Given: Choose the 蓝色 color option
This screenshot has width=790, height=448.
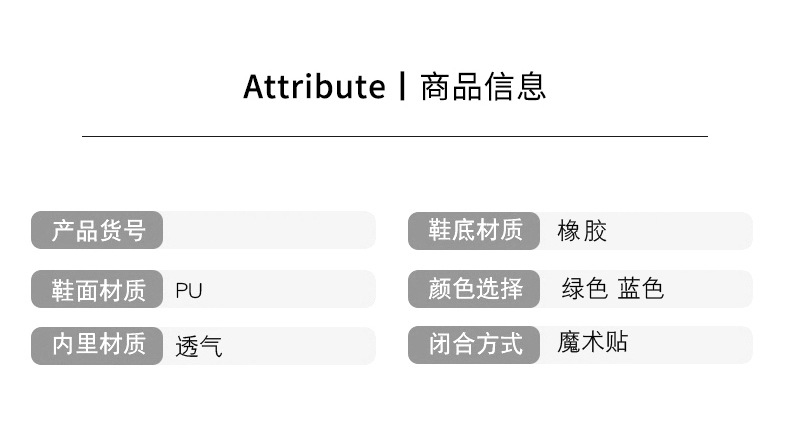Looking at the screenshot, I should click(x=640, y=290).
